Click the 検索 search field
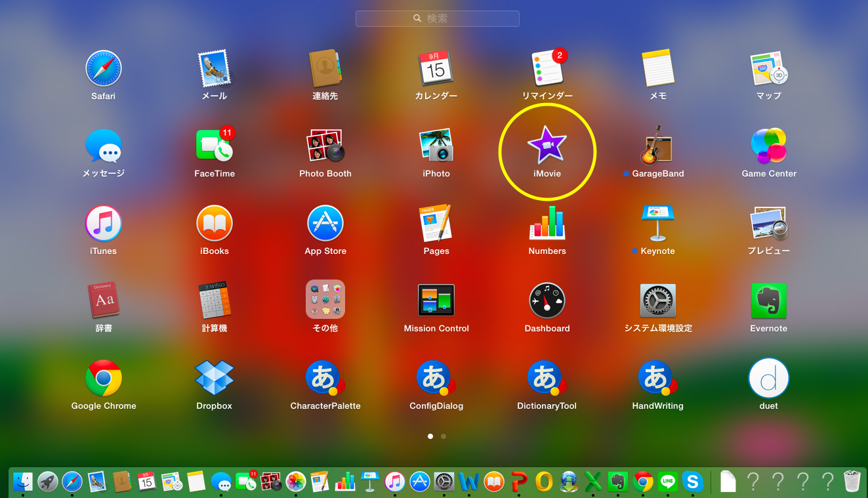 tap(438, 18)
